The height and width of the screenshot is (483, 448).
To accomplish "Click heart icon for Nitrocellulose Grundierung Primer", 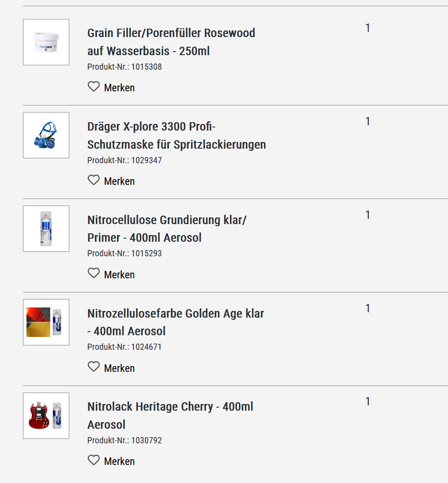I will tap(94, 273).
